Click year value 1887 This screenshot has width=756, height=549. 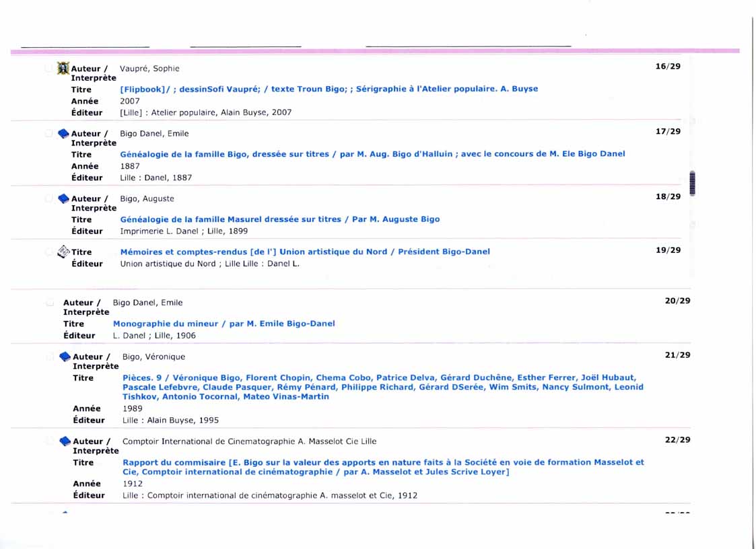(130, 166)
